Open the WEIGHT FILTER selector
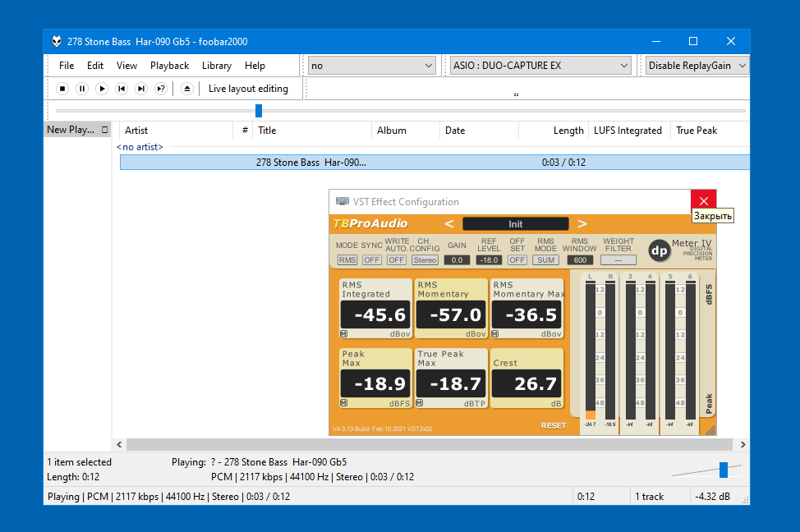This screenshot has width=800, height=532. click(618, 260)
